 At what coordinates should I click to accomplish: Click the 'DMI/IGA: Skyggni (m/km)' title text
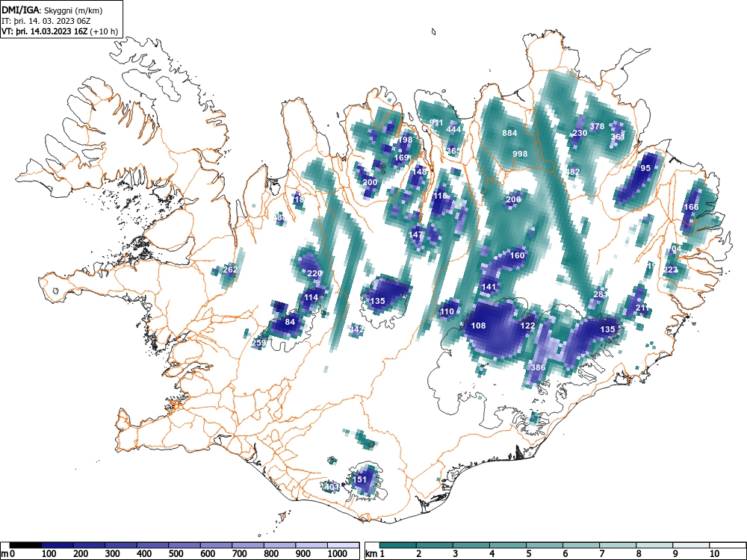point(52,10)
